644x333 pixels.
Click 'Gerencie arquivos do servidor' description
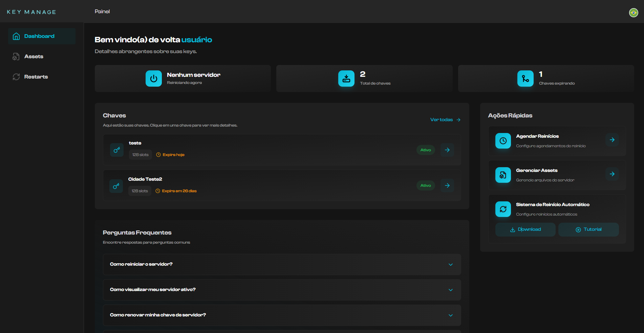tap(545, 180)
